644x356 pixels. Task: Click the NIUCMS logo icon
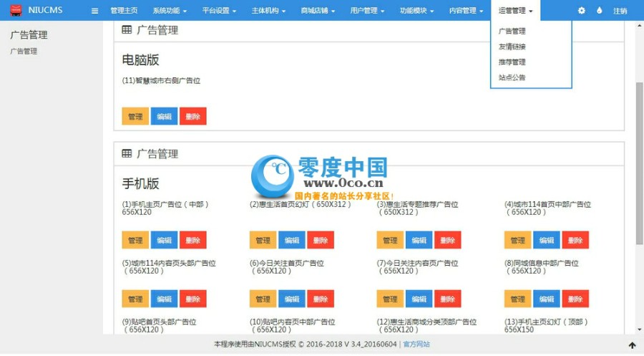(x=16, y=10)
